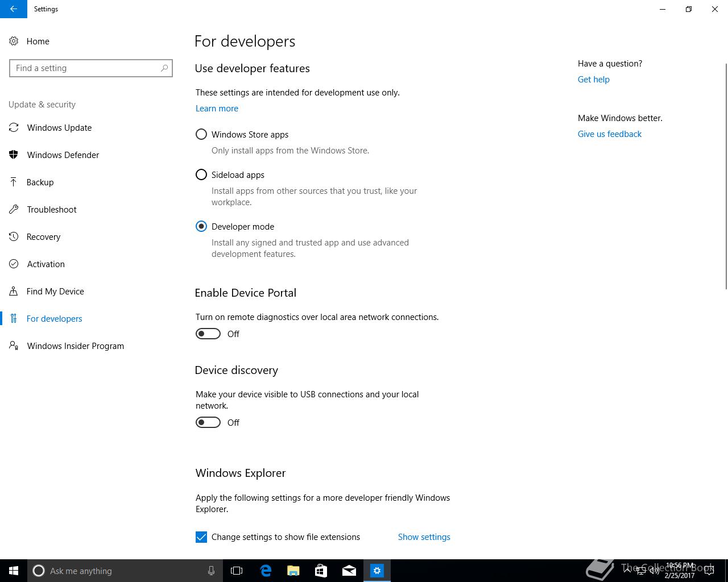Go to Windows Update settings
Viewport: 728px width, 582px height.
pyautogui.click(x=59, y=127)
